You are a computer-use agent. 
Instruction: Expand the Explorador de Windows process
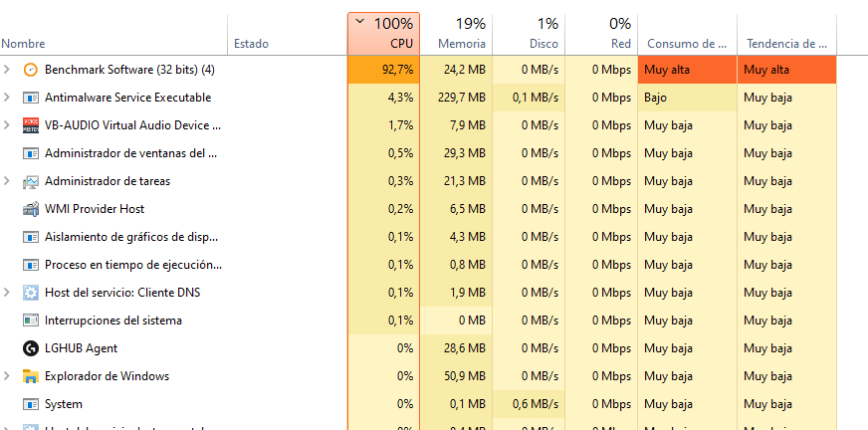click(7, 376)
